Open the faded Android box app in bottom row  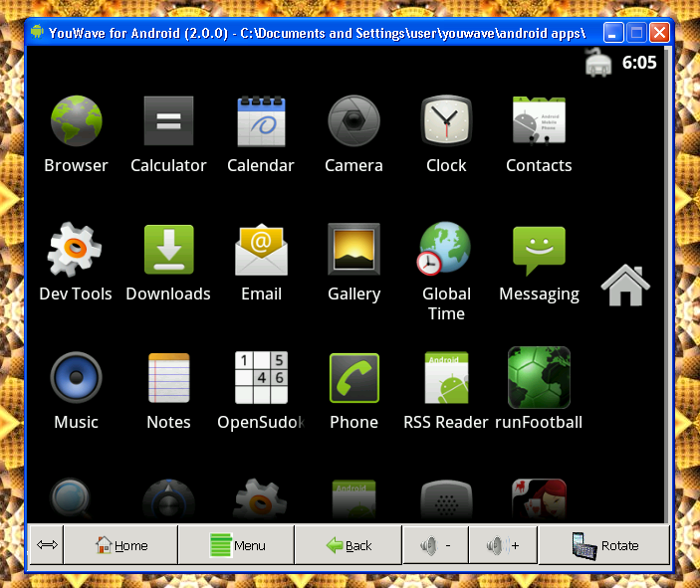[354, 499]
